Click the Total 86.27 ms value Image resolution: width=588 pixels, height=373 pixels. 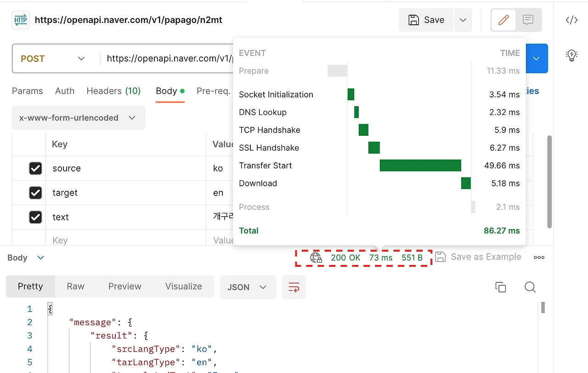click(x=502, y=230)
